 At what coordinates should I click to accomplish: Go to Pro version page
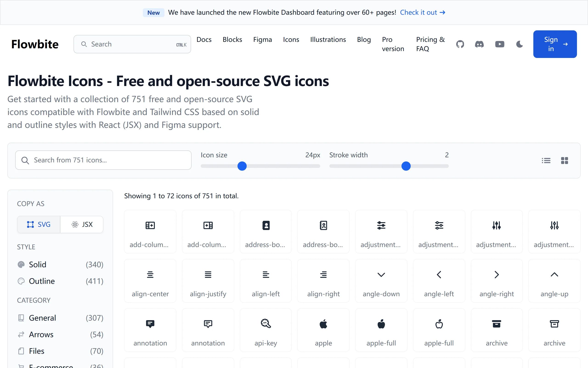coord(393,44)
